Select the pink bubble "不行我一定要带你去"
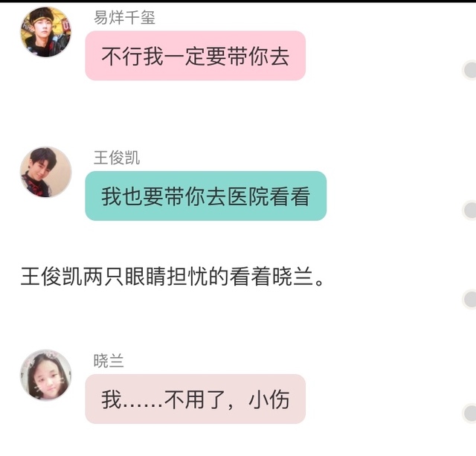Screen dimensions: 476x456 click(195, 56)
